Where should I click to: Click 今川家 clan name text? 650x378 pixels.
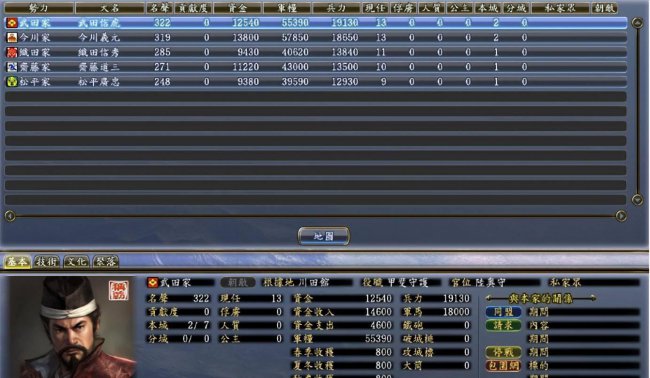(35, 38)
